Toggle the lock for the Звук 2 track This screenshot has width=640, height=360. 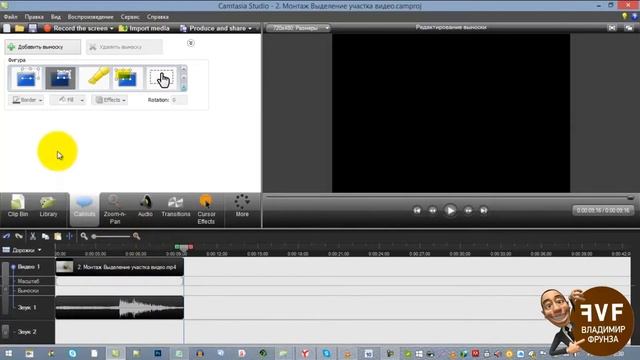5,331
